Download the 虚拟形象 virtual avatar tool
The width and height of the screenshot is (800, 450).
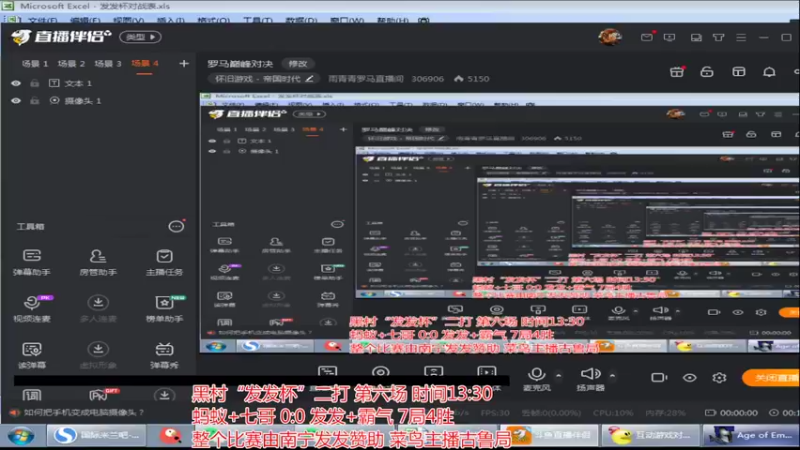98,355
